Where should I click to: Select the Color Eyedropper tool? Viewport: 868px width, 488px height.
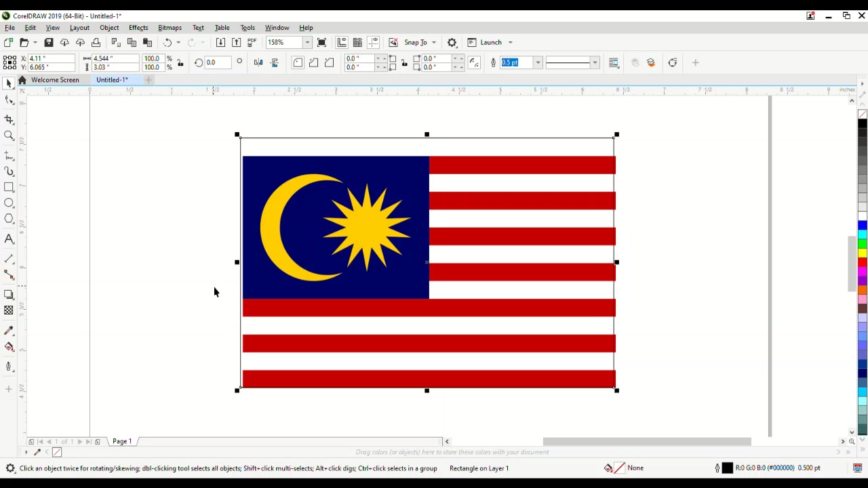tap(9, 331)
